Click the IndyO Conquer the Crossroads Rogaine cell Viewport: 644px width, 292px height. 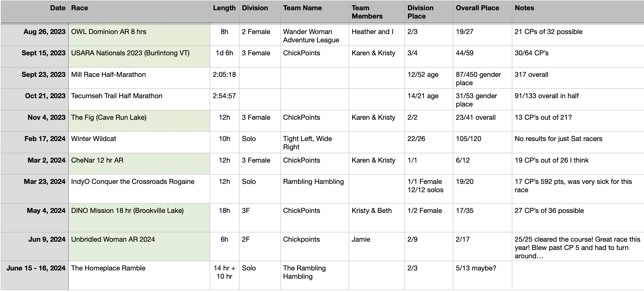[133, 182]
